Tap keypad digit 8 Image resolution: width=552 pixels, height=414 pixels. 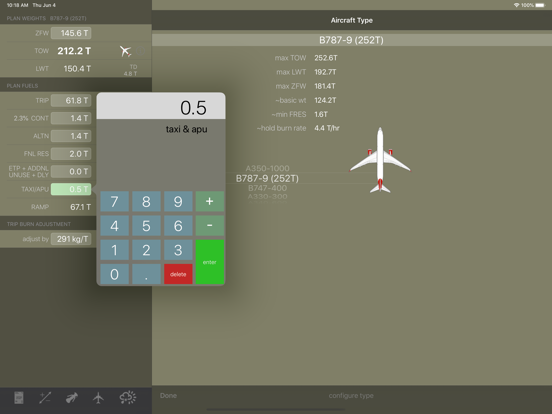click(146, 201)
